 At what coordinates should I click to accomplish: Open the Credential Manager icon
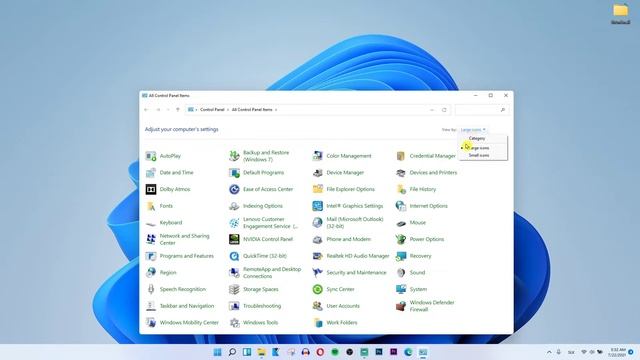[x=401, y=156]
